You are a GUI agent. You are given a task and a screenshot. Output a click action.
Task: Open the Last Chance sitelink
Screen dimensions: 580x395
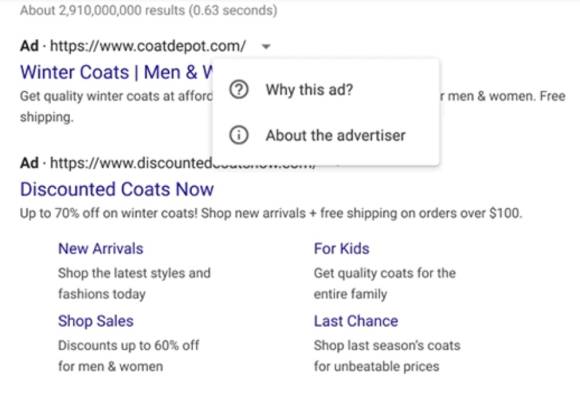pos(356,321)
